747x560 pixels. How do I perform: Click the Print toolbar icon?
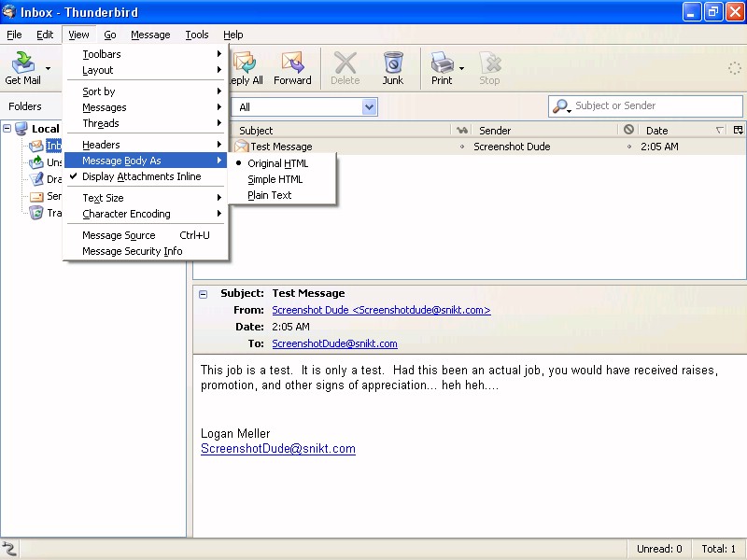coord(442,62)
